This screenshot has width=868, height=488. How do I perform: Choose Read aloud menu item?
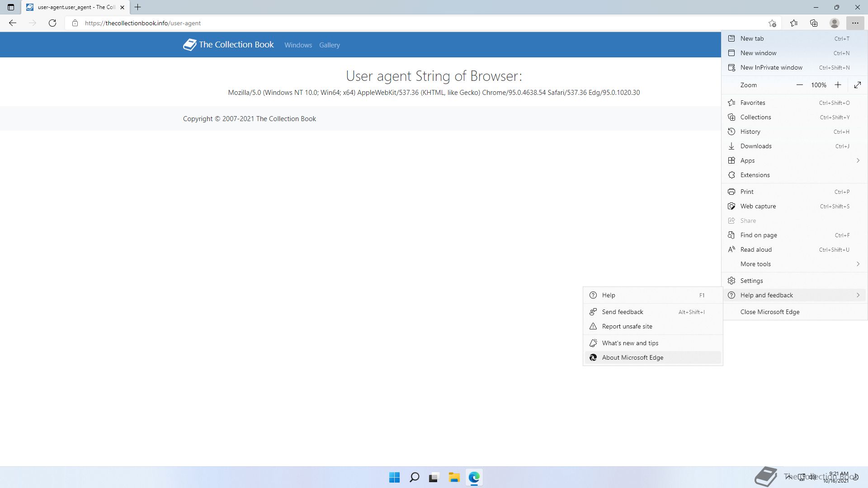click(x=794, y=249)
